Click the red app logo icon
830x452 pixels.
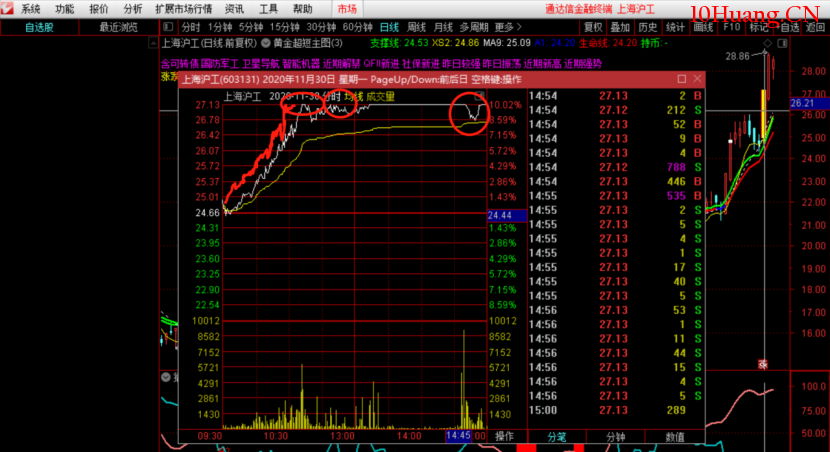pyautogui.click(x=8, y=8)
